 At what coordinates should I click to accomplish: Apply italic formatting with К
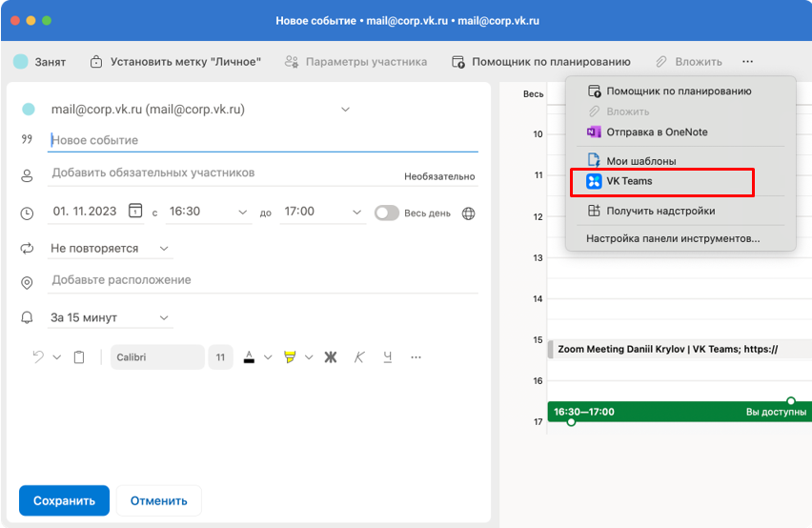pyautogui.click(x=359, y=357)
